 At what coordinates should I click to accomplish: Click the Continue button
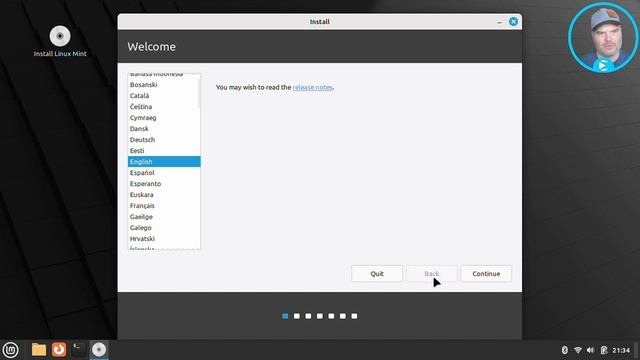486,273
